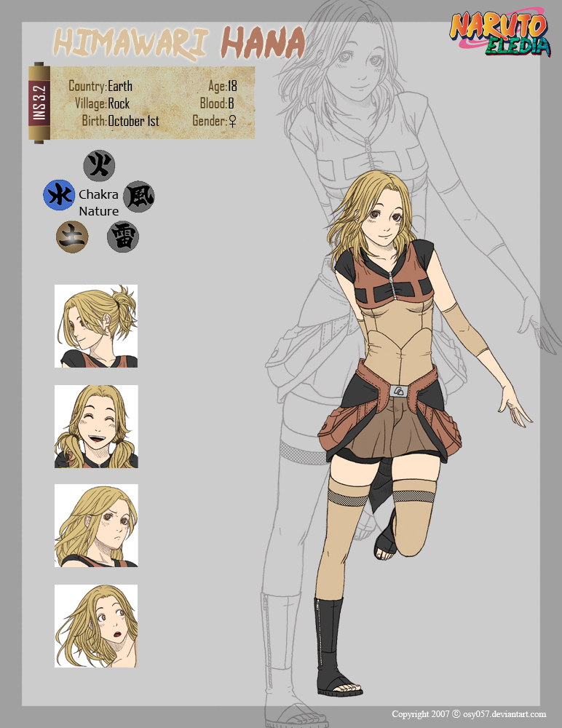
Task: Click the 'Blood: B' entry
Action: point(217,103)
